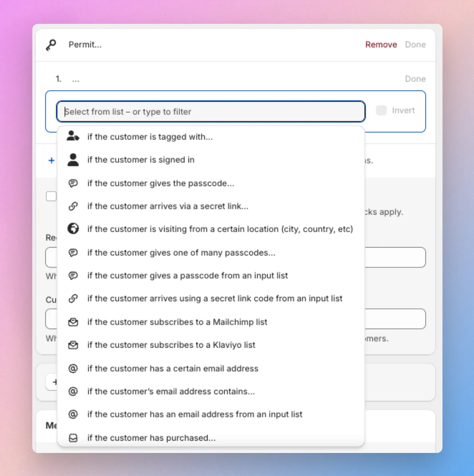Pick 'if the customer arrives via a secret link...'
Viewport: 474px width, 476px height.
tap(211, 206)
